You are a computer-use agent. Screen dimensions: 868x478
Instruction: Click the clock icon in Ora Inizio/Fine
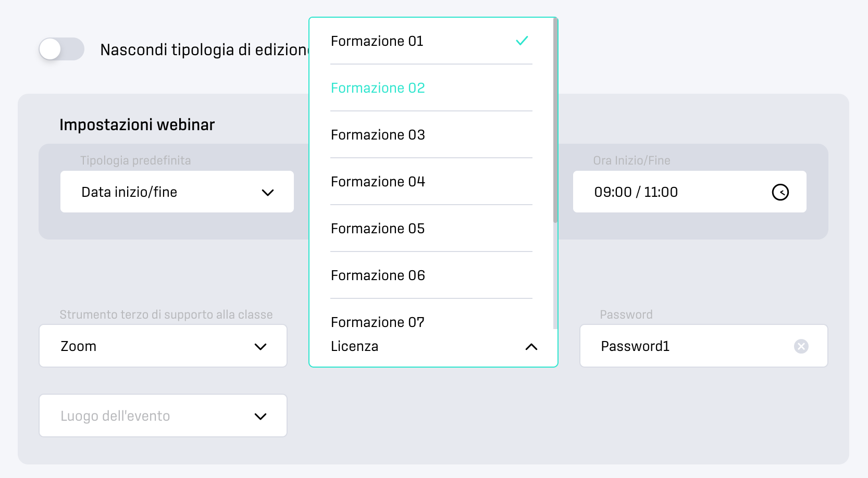[780, 192]
